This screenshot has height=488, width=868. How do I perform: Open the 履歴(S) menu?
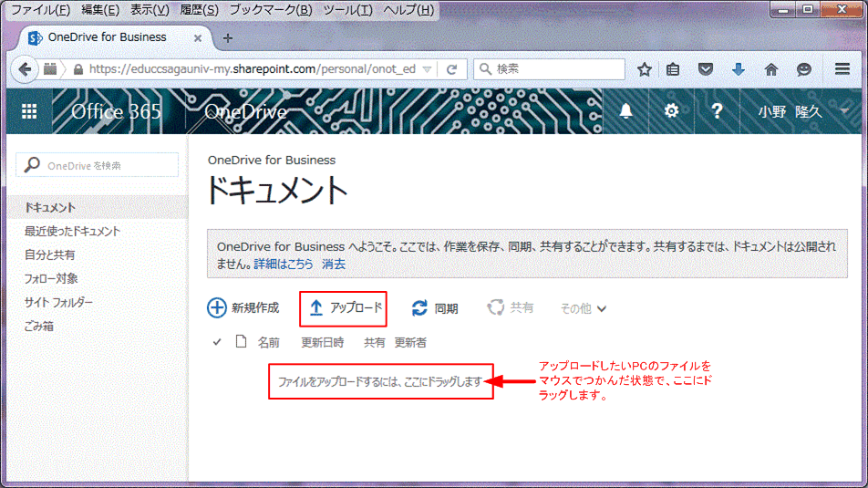[199, 10]
